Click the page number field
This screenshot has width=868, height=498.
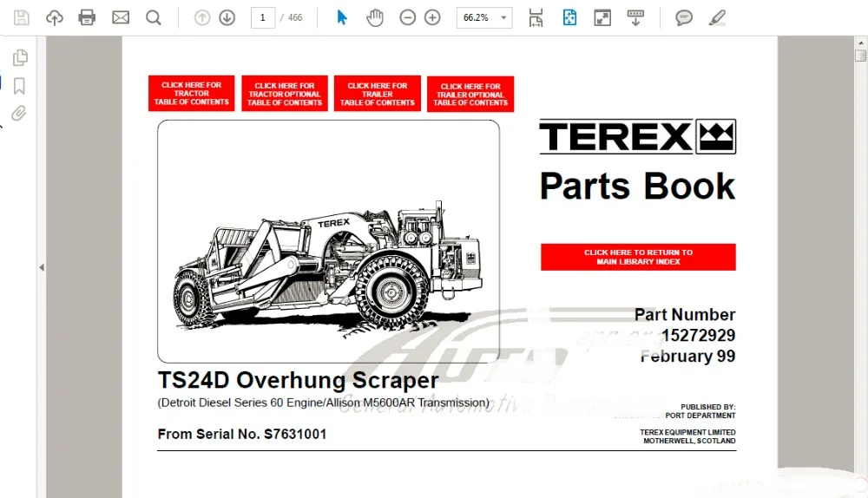263,17
